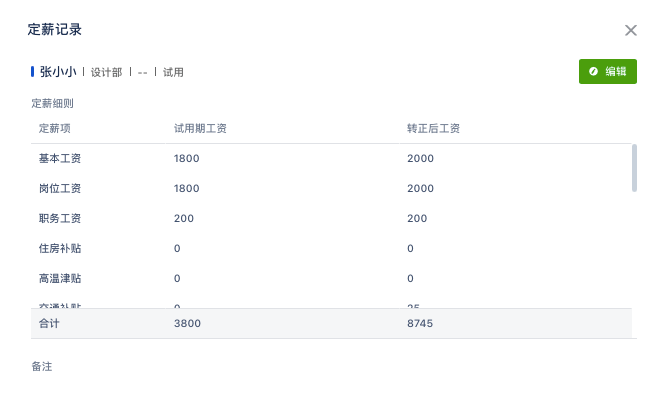Click the 设计部 department label
The width and height of the screenshot is (670, 393).
point(106,72)
